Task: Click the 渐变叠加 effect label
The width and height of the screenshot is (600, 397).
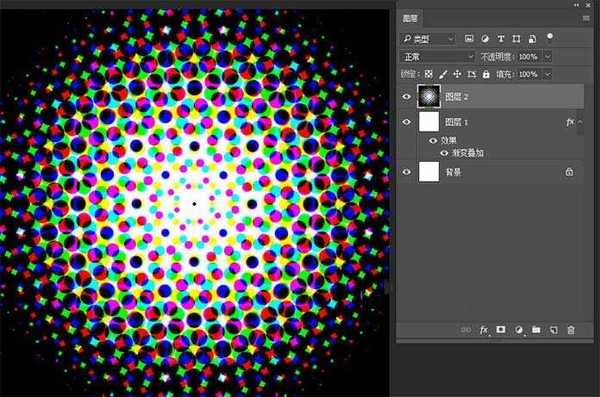Action: click(x=468, y=153)
